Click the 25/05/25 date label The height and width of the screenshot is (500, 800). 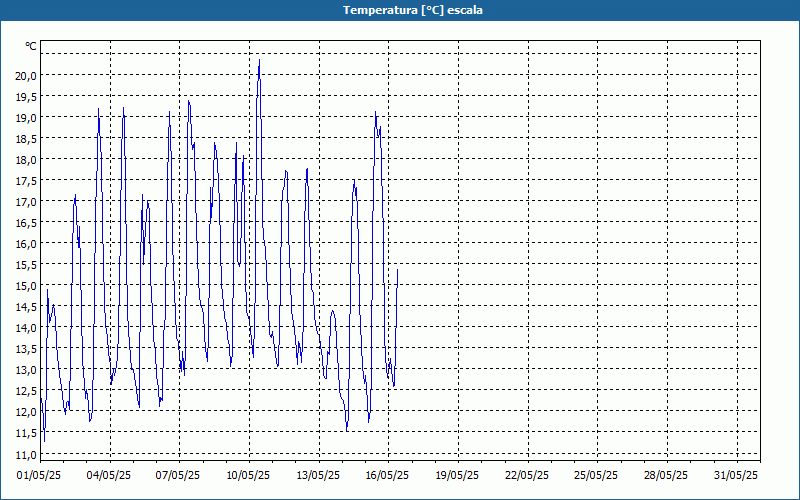[596, 476]
